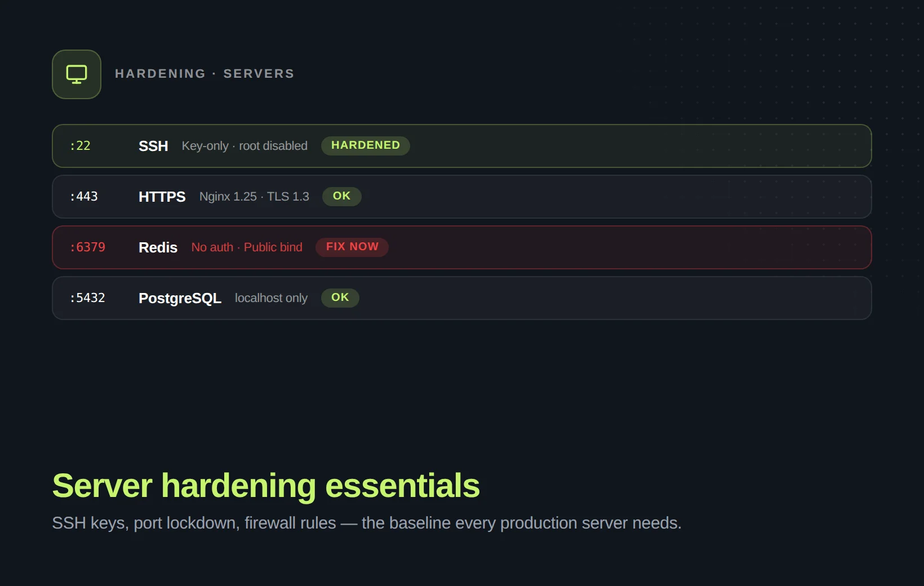Click 'No auth · Public bind' warning

pyautogui.click(x=247, y=247)
